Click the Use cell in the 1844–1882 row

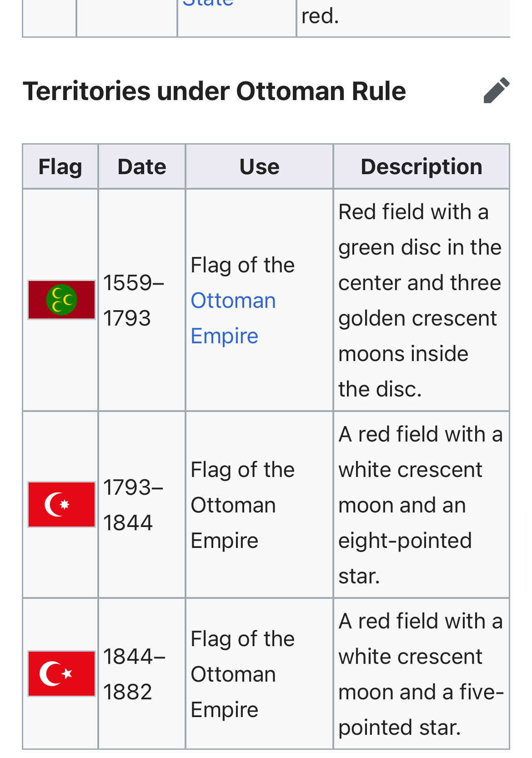tap(242, 674)
